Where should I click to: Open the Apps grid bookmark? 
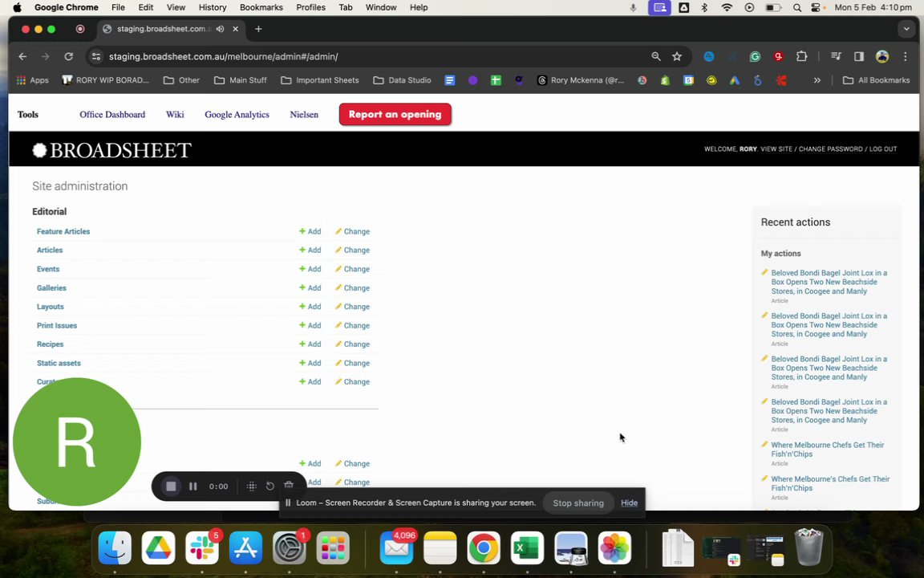click(x=32, y=80)
